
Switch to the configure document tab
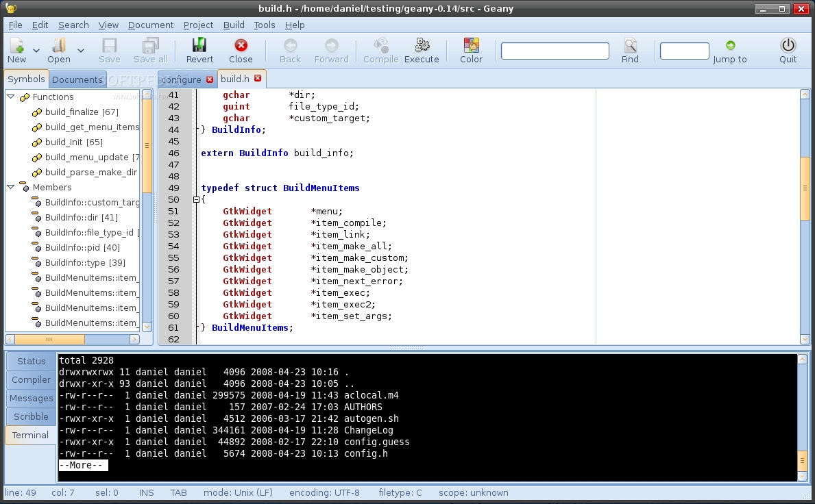point(181,79)
